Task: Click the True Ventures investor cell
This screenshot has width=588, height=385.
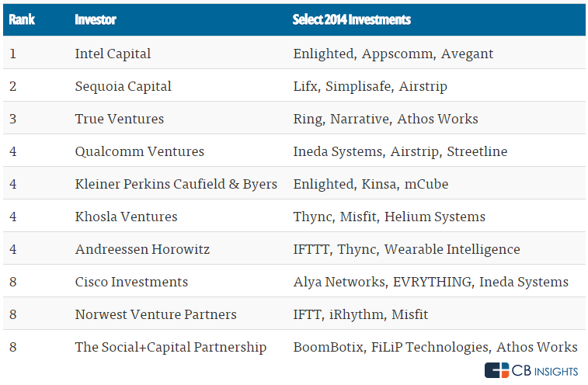Action: point(120,119)
